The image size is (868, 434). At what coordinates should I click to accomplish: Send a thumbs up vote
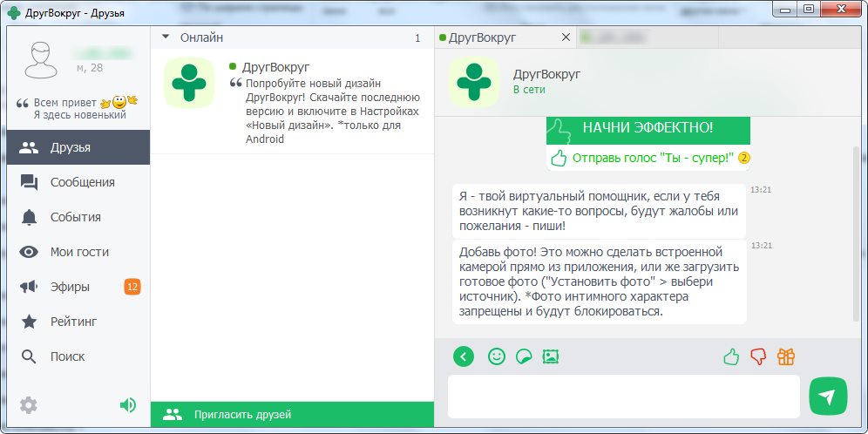pos(732,356)
